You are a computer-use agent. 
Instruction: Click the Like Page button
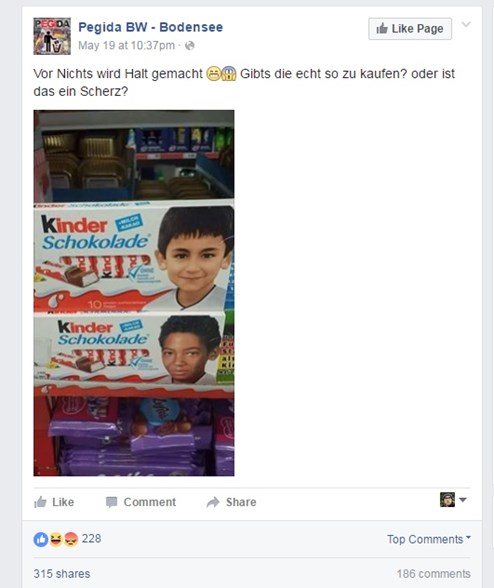tap(410, 28)
